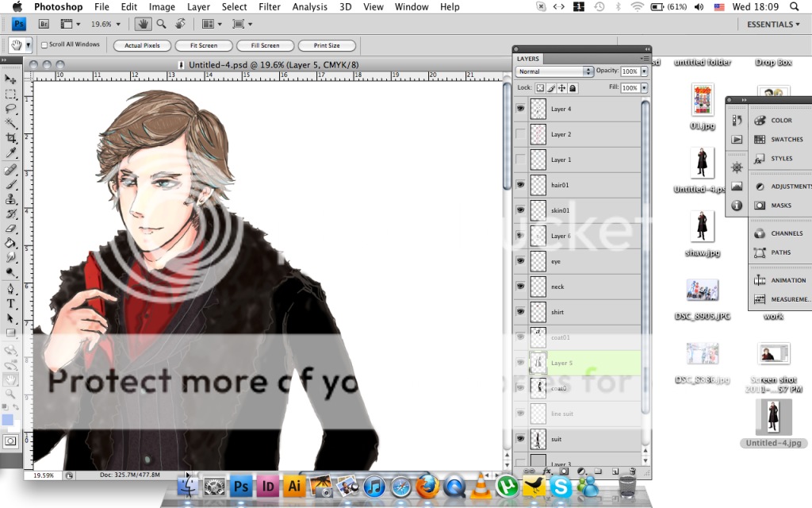Open the Filter menu
812x508 pixels.
coord(270,6)
